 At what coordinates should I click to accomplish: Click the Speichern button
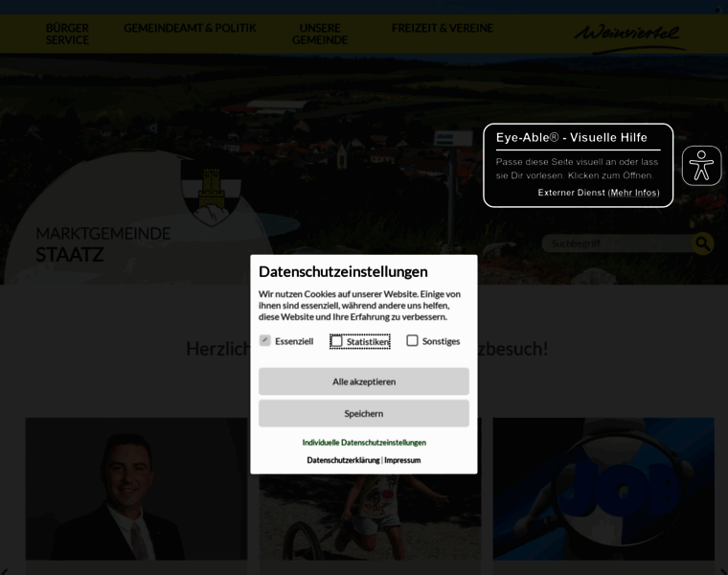364,413
